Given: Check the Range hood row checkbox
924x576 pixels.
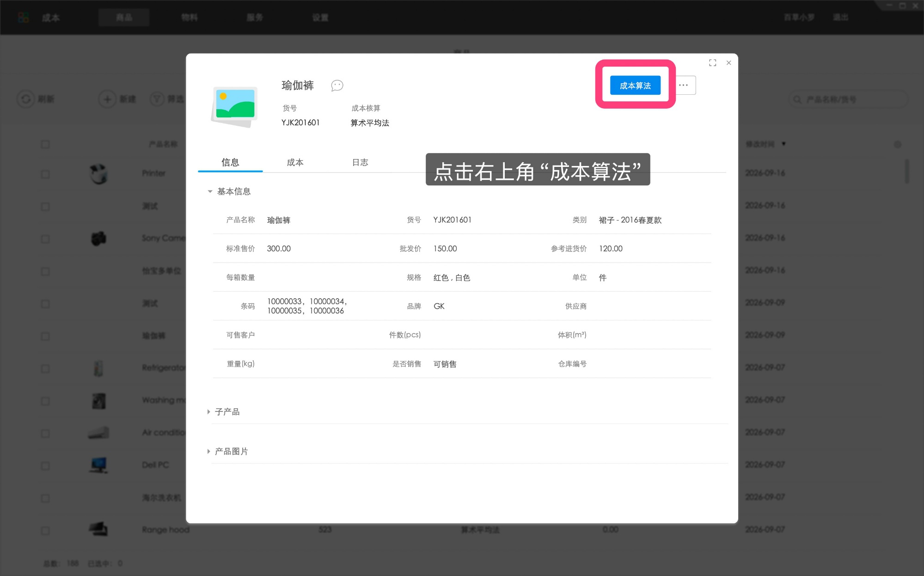Looking at the screenshot, I should (x=45, y=530).
